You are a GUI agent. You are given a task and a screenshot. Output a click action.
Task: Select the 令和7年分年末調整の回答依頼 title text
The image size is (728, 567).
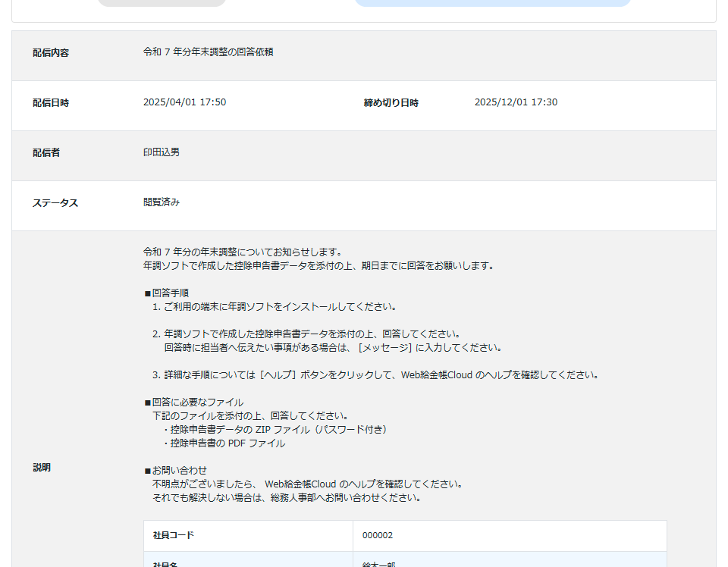(x=208, y=52)
